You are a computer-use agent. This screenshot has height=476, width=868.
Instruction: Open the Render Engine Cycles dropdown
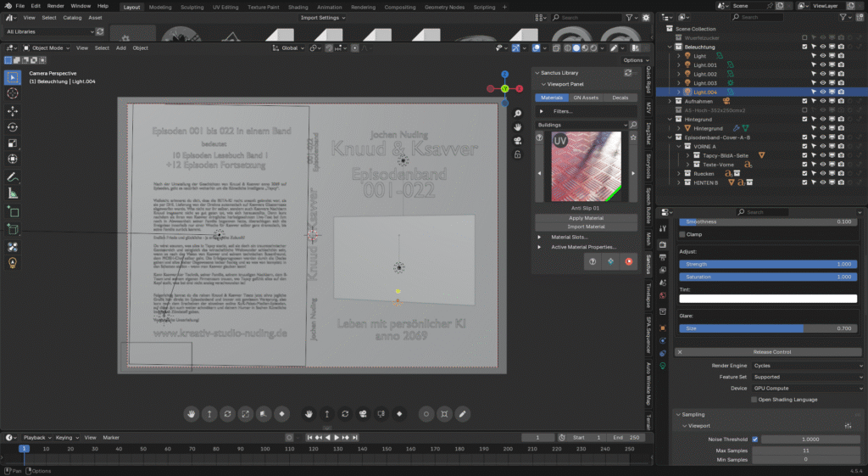(808, 366)
